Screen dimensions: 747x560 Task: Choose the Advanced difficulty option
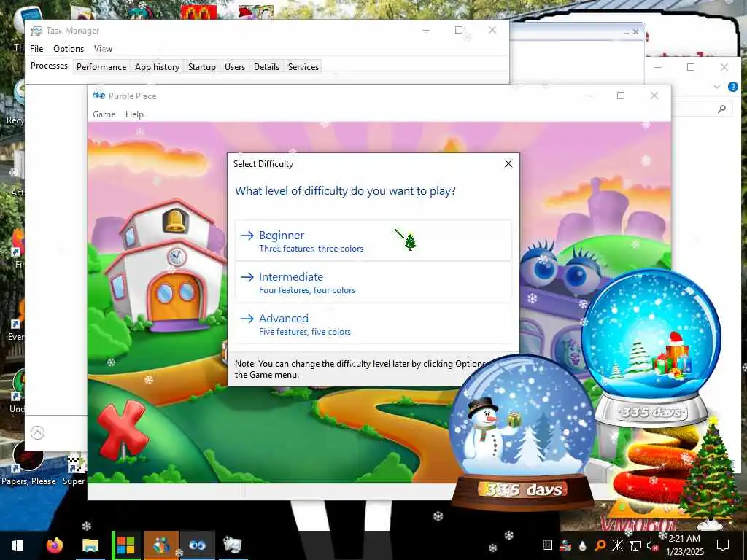pos(373,324)
